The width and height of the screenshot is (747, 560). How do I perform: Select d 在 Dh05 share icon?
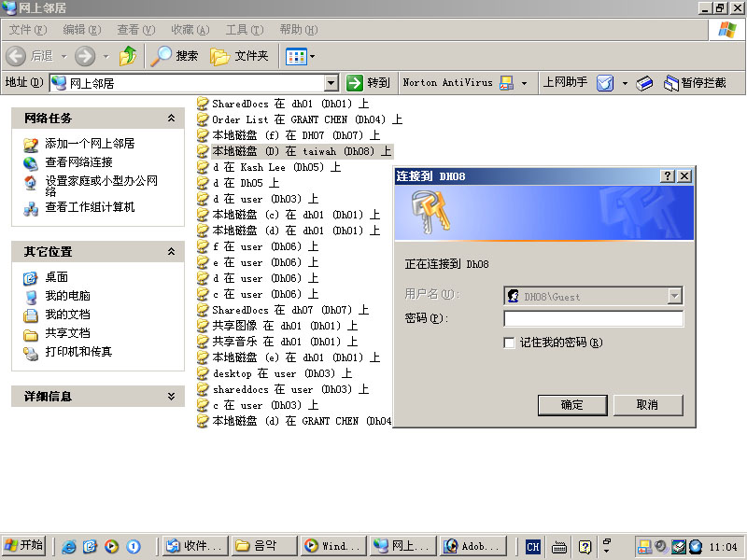click(203, 183)
